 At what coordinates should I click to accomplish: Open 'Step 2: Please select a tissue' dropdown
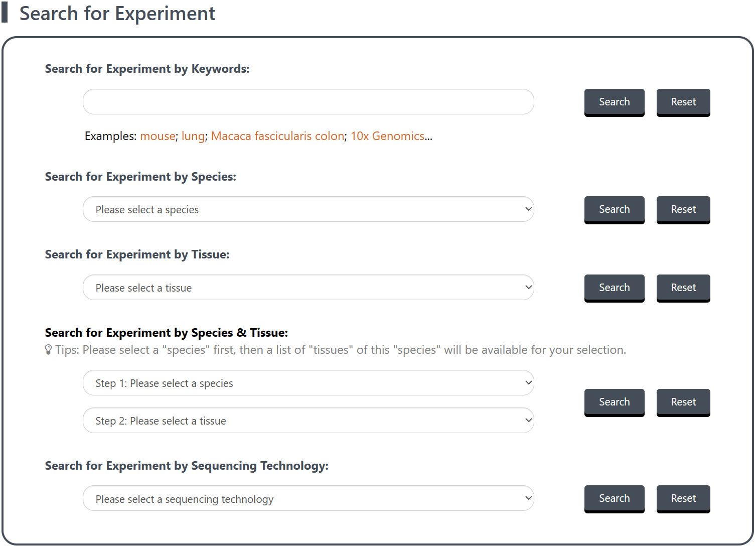[x=308, y=421]
